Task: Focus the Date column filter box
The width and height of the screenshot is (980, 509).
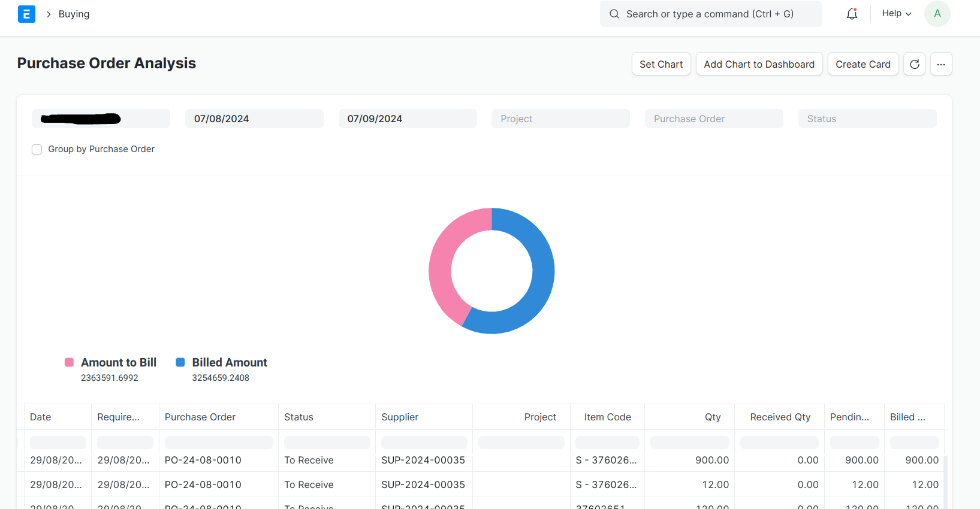Action: pos(58,443)
